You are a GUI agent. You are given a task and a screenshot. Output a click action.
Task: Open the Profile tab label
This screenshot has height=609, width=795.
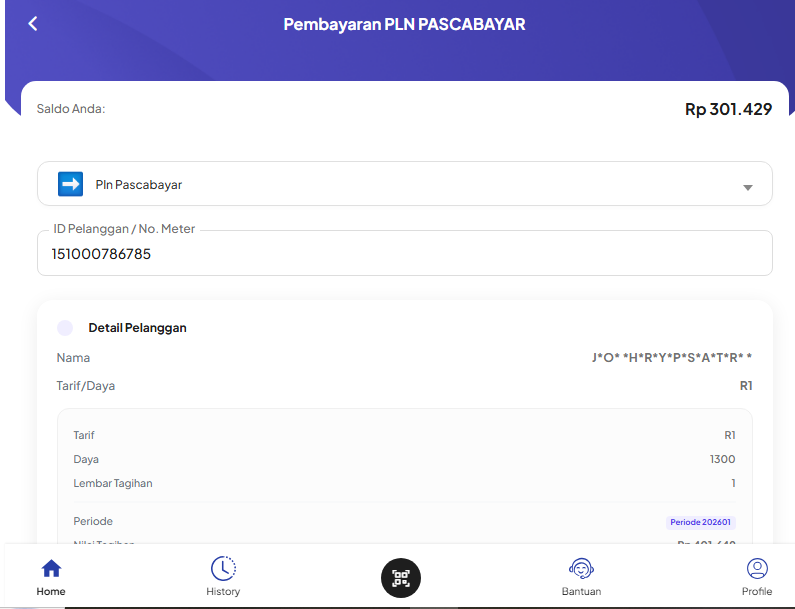[757, 591]
